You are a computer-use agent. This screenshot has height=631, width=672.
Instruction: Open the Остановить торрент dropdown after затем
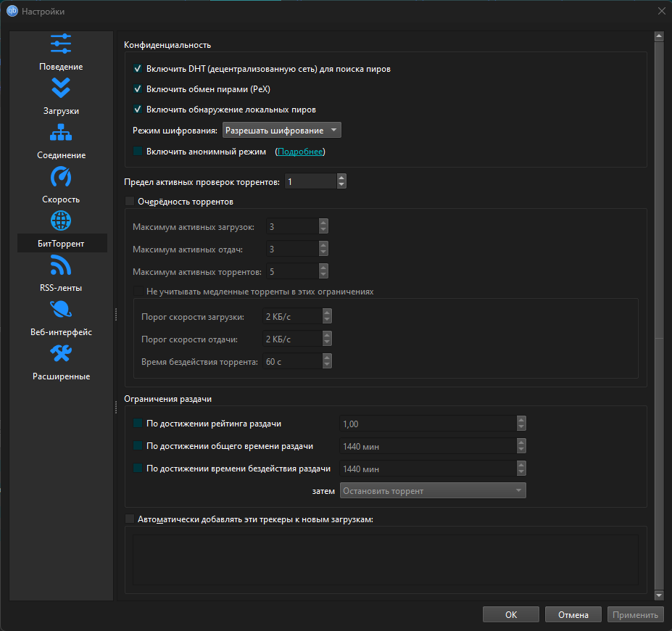pos(433,490)
